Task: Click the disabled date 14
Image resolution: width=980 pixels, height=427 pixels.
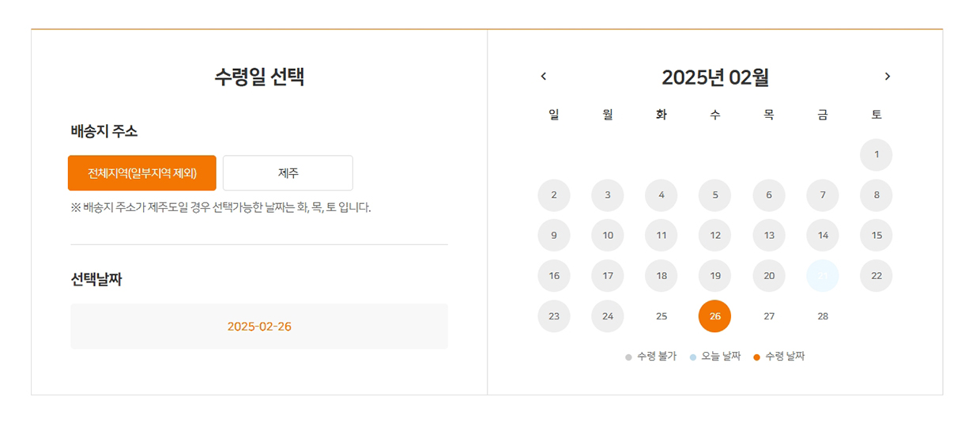Action: click(x=823, y=236)
